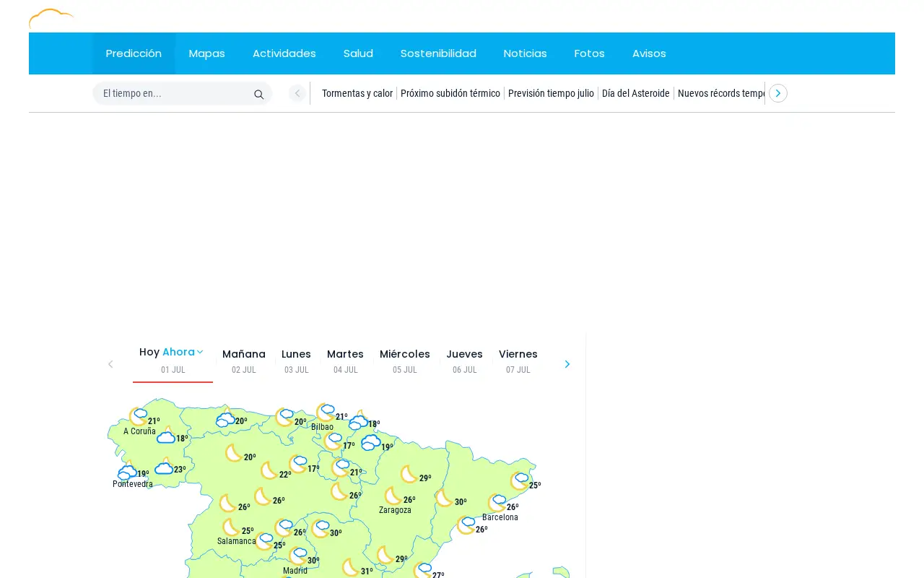The image size is (924, 578).
Task: Click the weather icon above Bilbao
Action: click(326, 413)
